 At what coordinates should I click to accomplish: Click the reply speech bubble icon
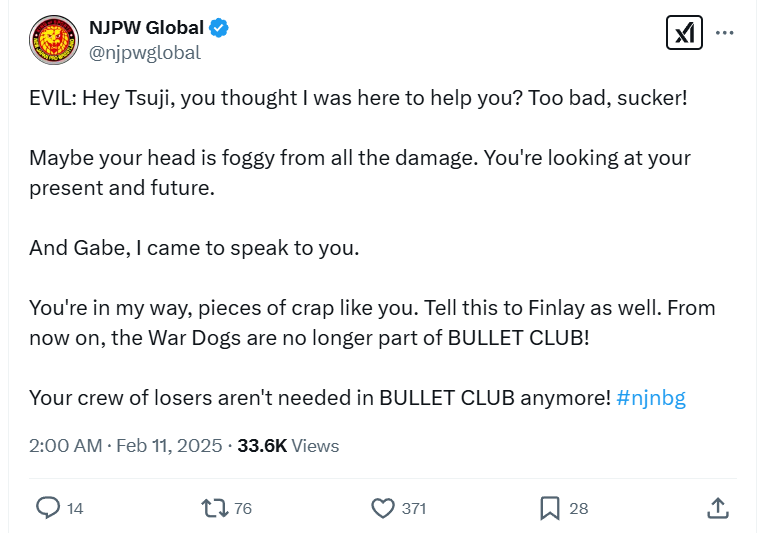click(x=48, y=508)
